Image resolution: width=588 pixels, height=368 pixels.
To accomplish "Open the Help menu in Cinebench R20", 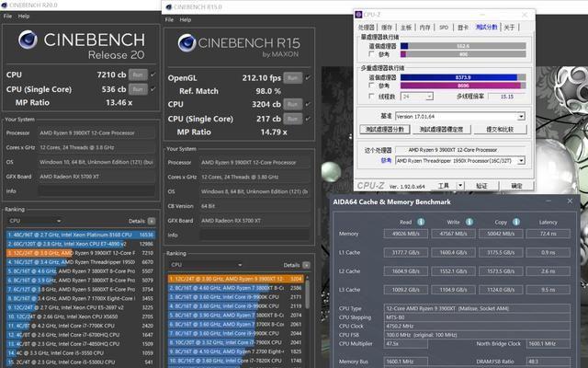I will pos(24,17).
